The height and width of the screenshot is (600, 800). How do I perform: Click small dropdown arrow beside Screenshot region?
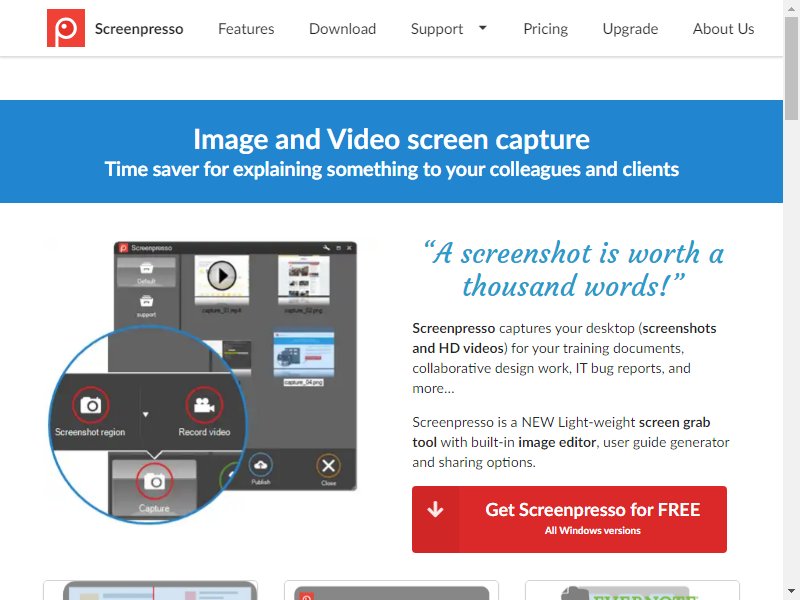pyautogui.click(x=145, y=414)
